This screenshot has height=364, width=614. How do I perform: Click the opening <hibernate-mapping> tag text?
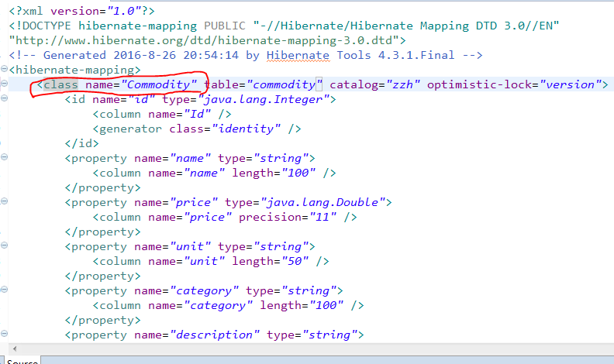74,70
